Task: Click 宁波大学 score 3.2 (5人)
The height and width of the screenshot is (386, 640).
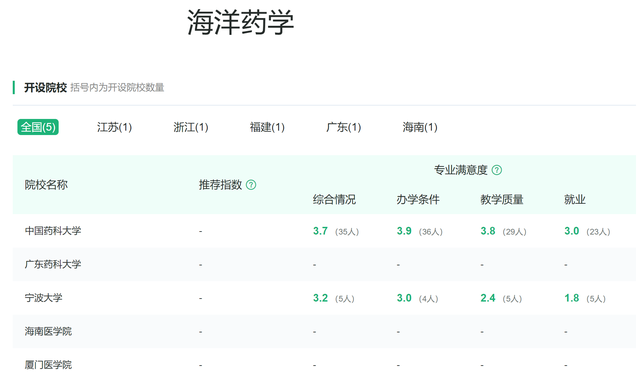Action: pyautogui.click(x=334, y=298)
